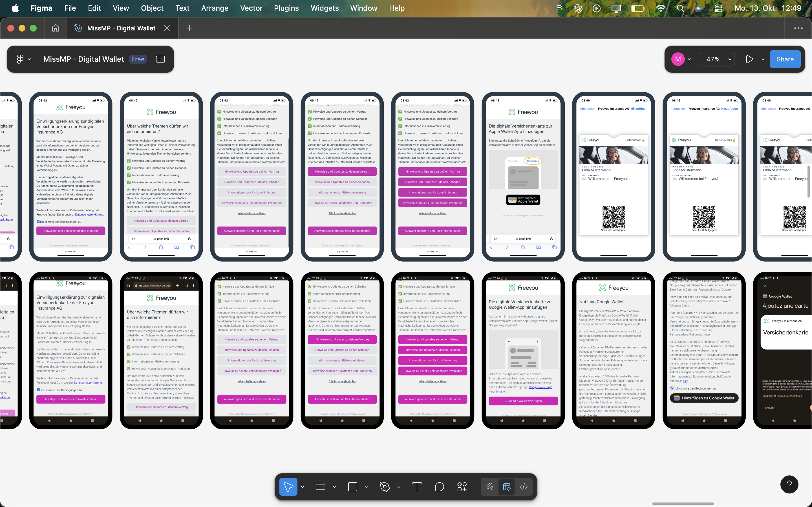Screen dimensions: 812x507
Task: Open the Plugins menu
Action: (286, 8)
